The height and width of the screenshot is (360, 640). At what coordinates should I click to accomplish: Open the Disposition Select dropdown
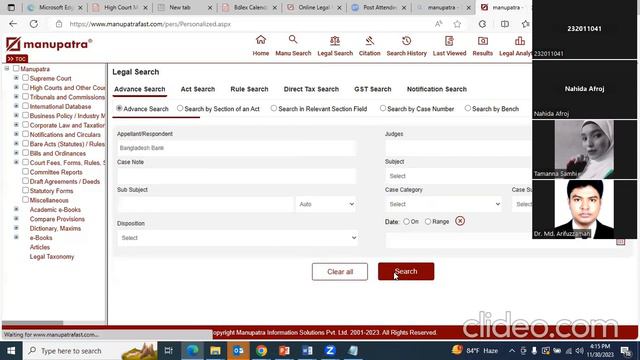238,238
